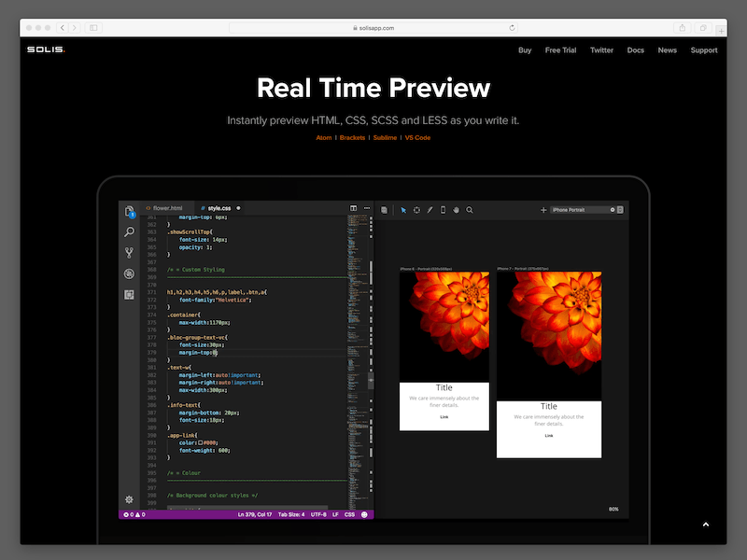This screenshot has width=747, height=560.
Task: Activate the zoom magnifier tool in preview pane
Action: [470, 209]
